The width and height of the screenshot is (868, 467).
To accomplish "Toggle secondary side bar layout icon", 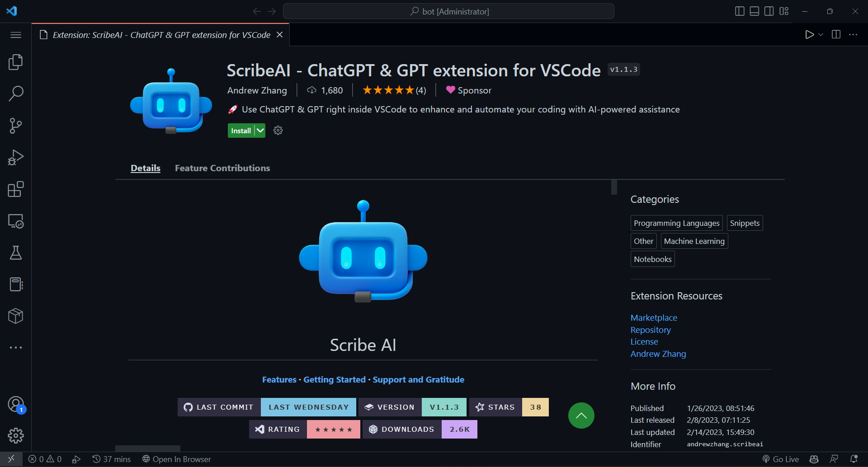I will (x=769, y=11).
